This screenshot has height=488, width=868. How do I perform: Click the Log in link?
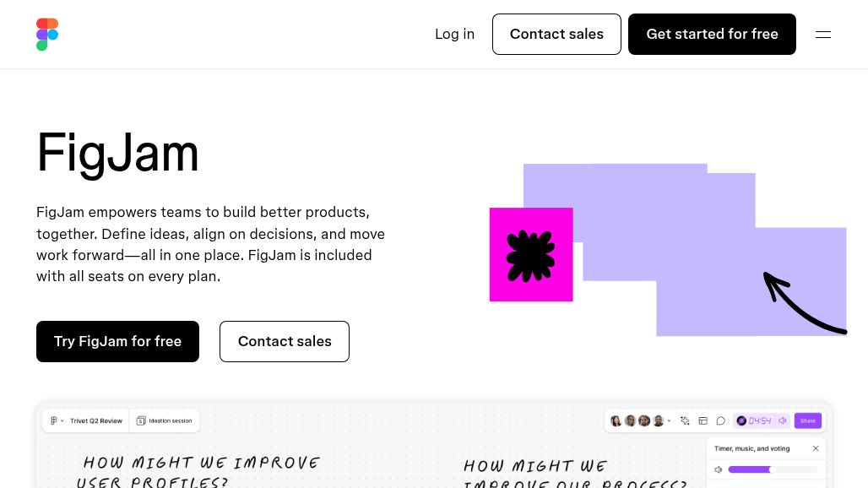point(454,35)
